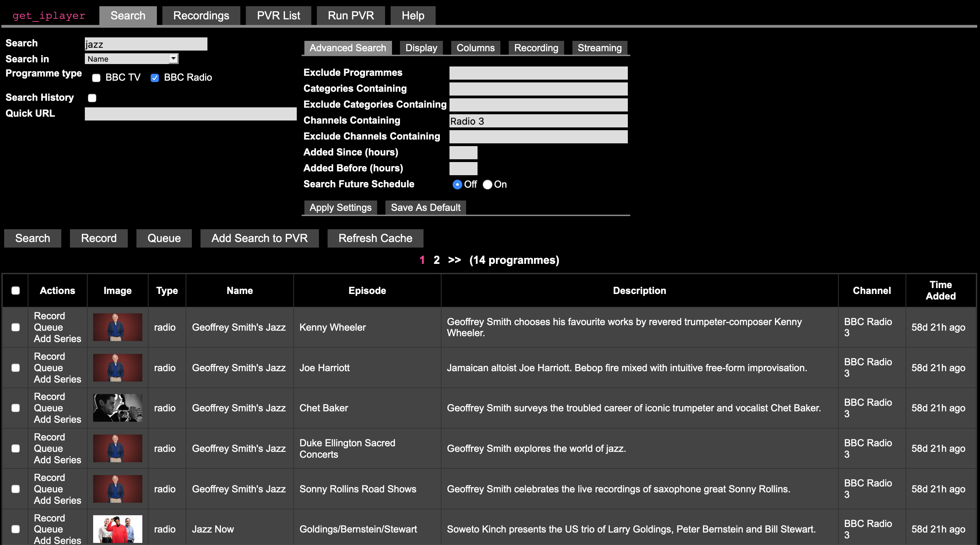Image resolution: width=980 pixels, height=545 pixels.
Task: Click the Chet Baker episode thumbnail
Action: click(x=117, y=408)
